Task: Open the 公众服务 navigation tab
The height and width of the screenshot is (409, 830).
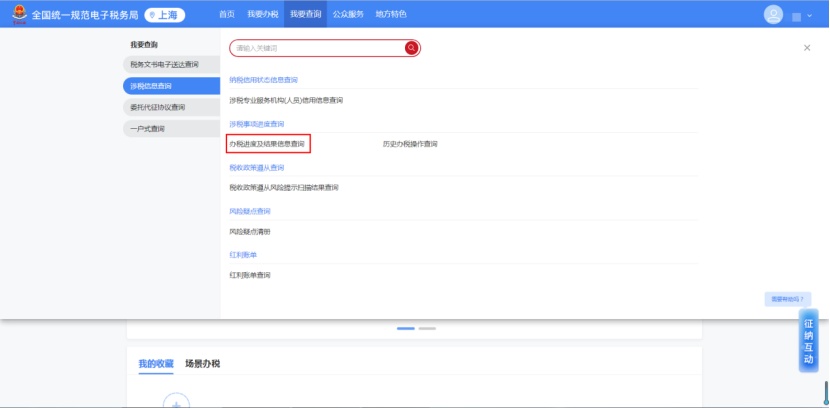Action: (x=348, y=15)
